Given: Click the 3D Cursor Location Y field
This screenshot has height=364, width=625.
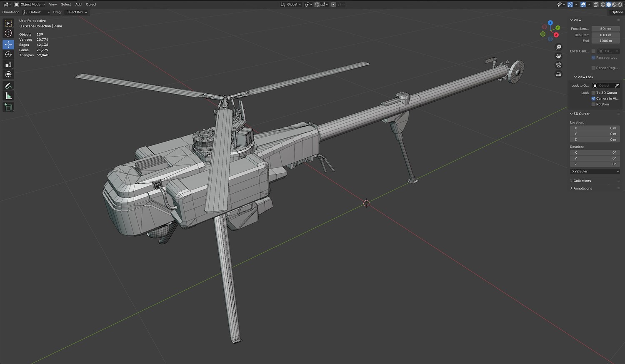Looking at the screenshot, I should 595,134.
